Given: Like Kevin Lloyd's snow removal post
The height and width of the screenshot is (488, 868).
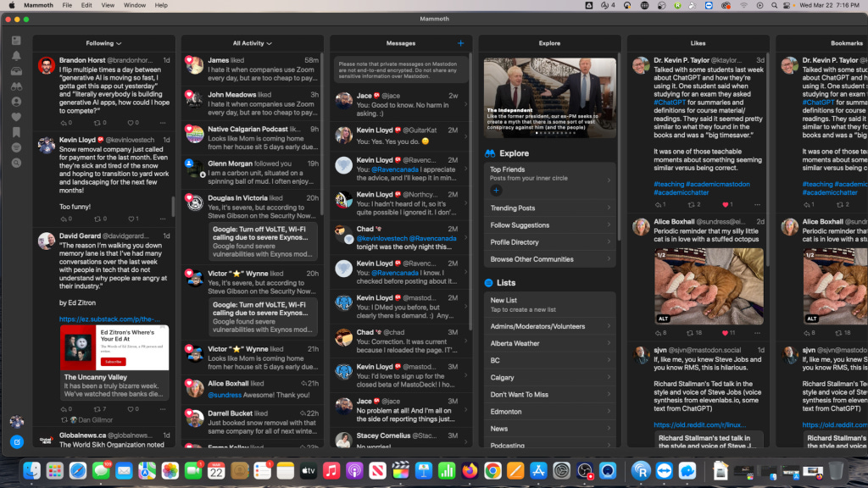Looking at the screenshot, I should (133, 219).
